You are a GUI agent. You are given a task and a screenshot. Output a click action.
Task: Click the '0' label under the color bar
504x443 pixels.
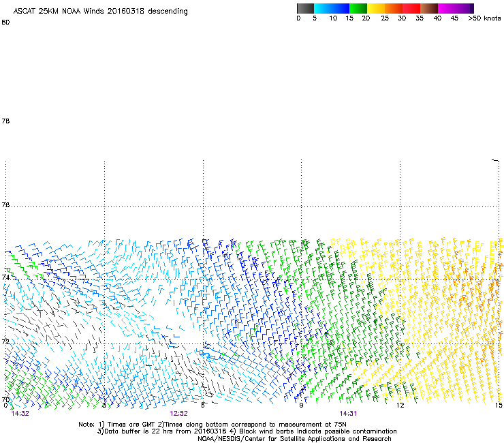pos(298,18)
